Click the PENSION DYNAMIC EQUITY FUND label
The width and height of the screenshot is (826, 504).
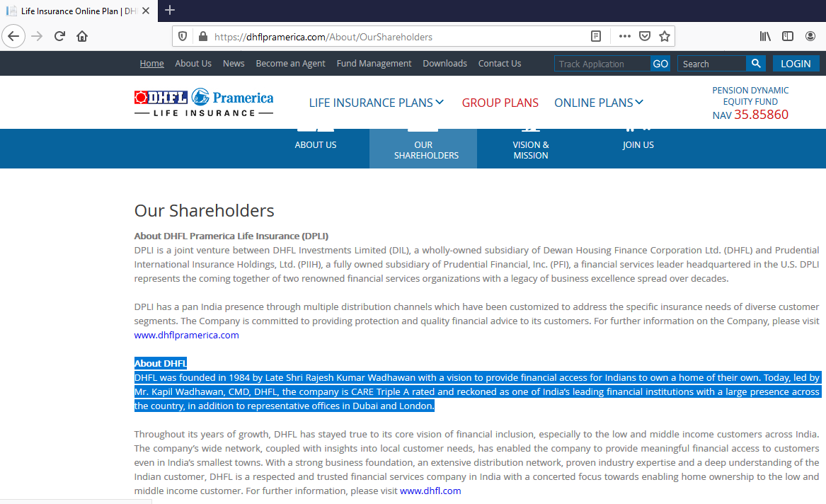750,96
